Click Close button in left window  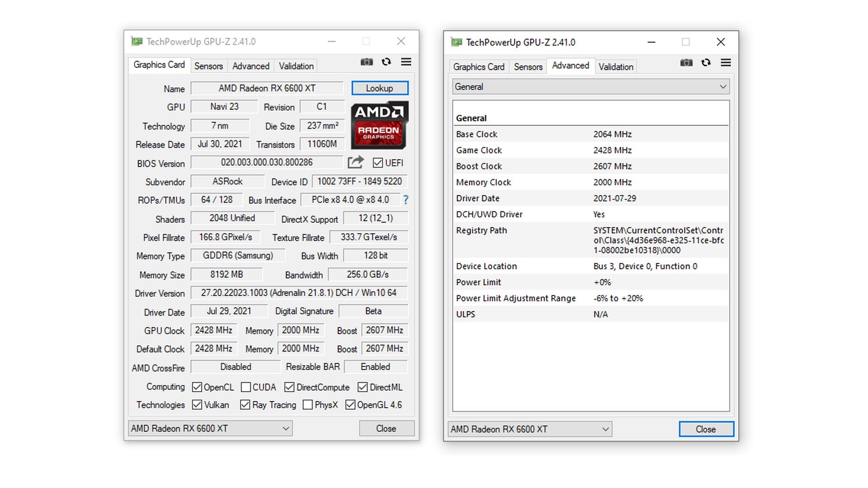click(386, 428)
